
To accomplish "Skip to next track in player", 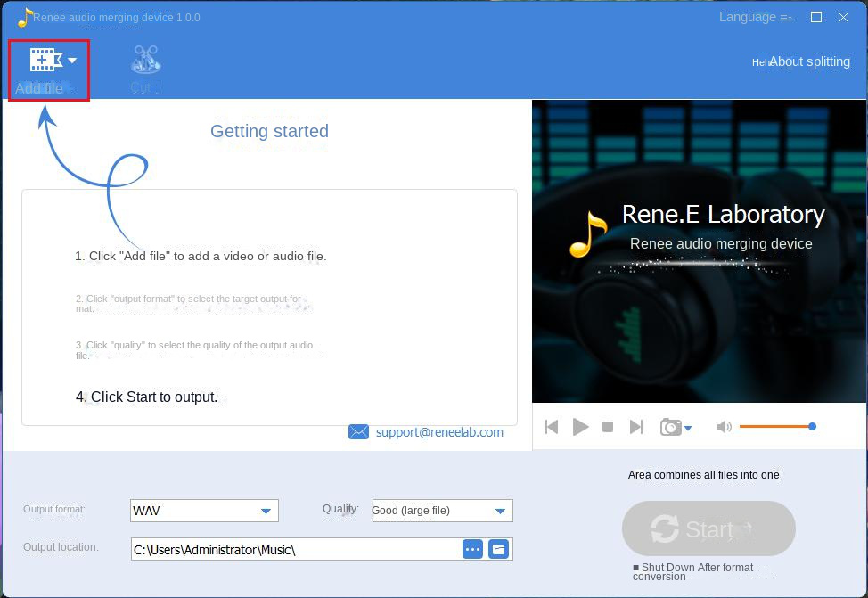I will coord(635,428).
